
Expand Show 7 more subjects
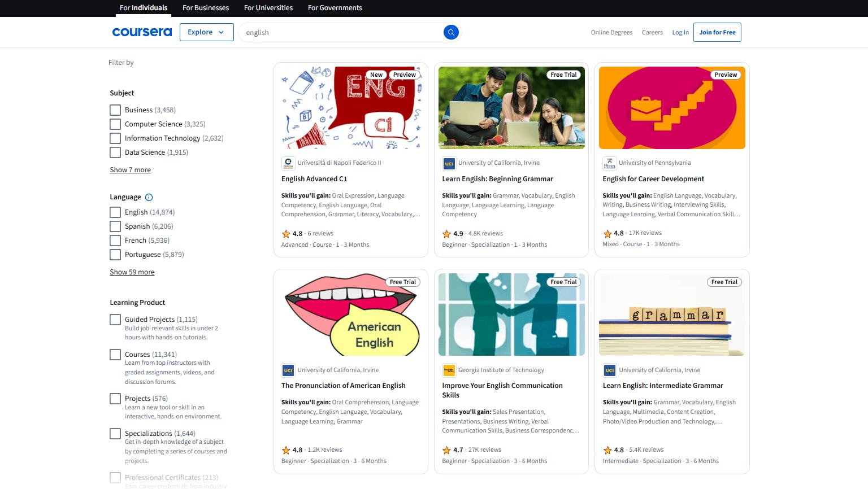click(x=130, y=169)
